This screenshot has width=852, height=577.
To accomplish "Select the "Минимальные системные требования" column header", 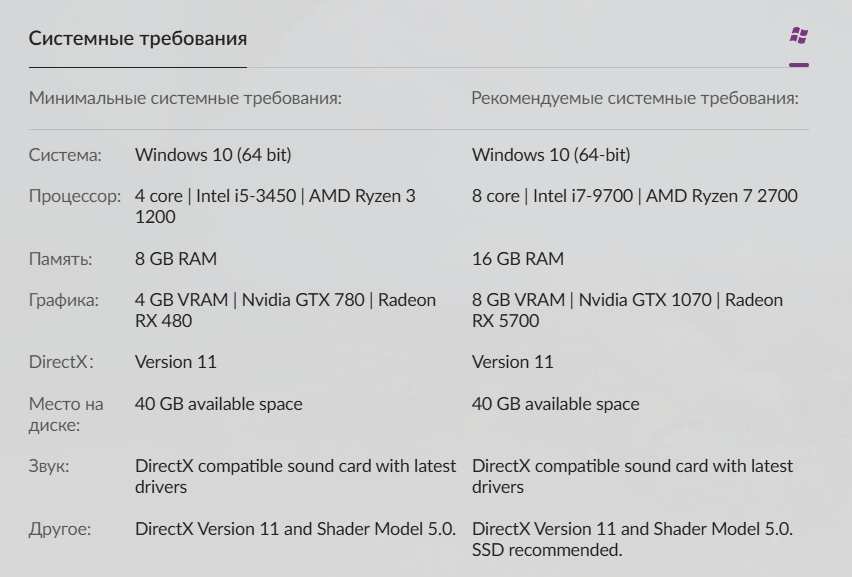I will (x=185, y=99).
